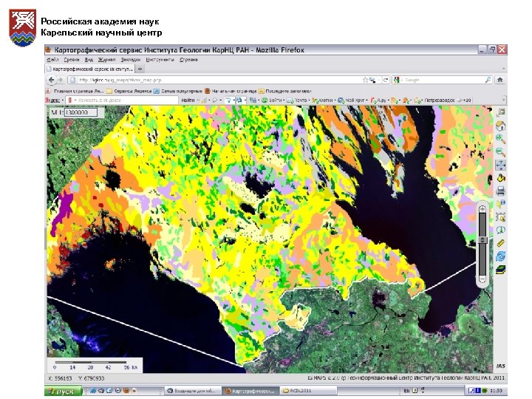Switch to the Входящие taskbar window
Screen dimensions: 532x399
pos(193,391)
